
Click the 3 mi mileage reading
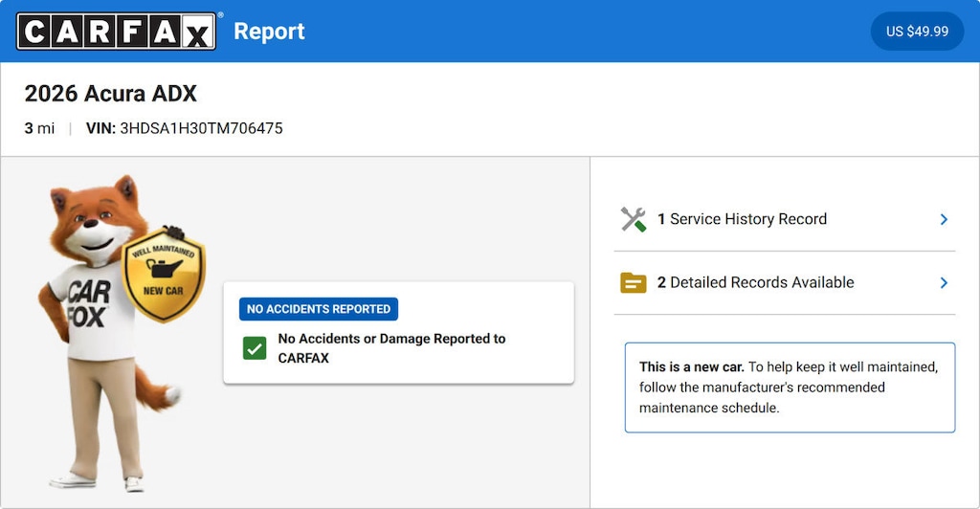[x=39, y=128]
